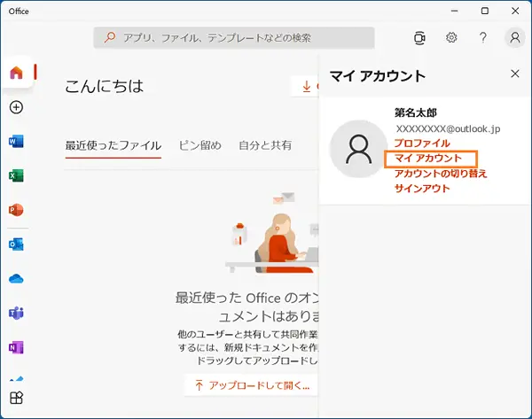Click the account avatar in header
Screen dimensions: 532x419
pyautogui.click(x=514, y=37)
